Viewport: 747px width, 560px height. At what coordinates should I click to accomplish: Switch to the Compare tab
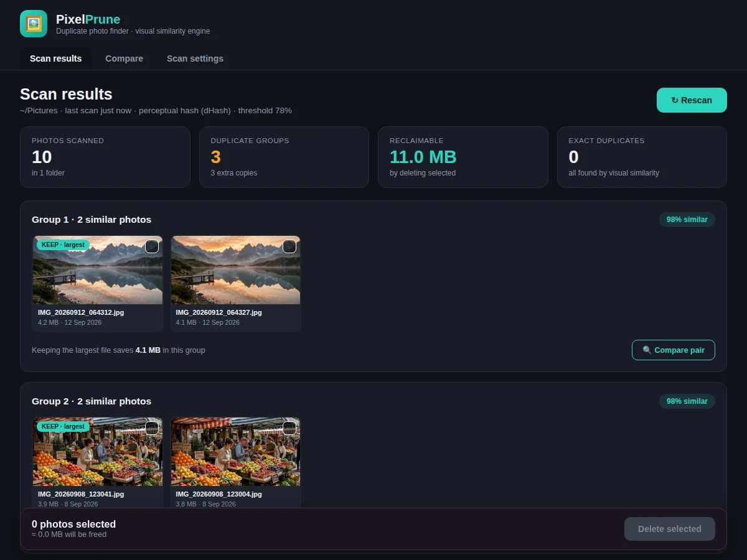pos(124,58)
